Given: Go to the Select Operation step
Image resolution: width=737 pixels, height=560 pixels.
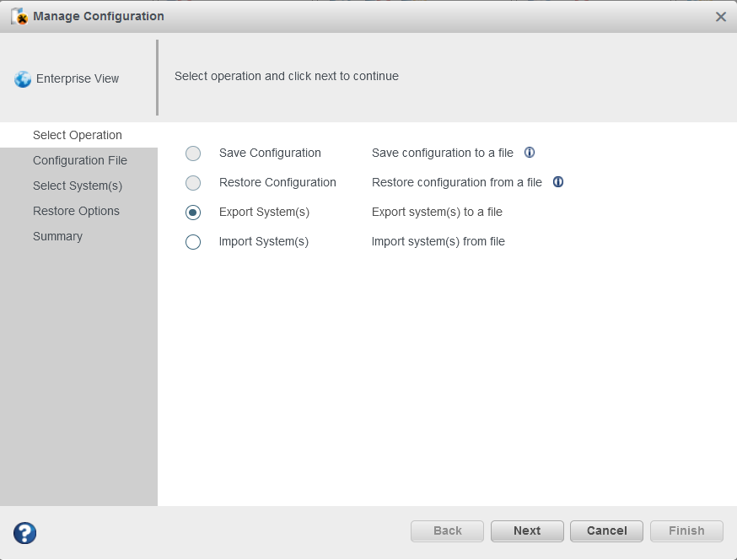Looking at the screenshot, I should [x=78, y=135].
